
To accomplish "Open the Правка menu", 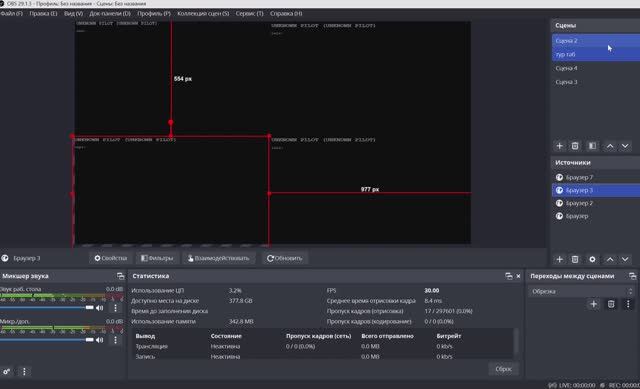I will click(x=43, y=13).
